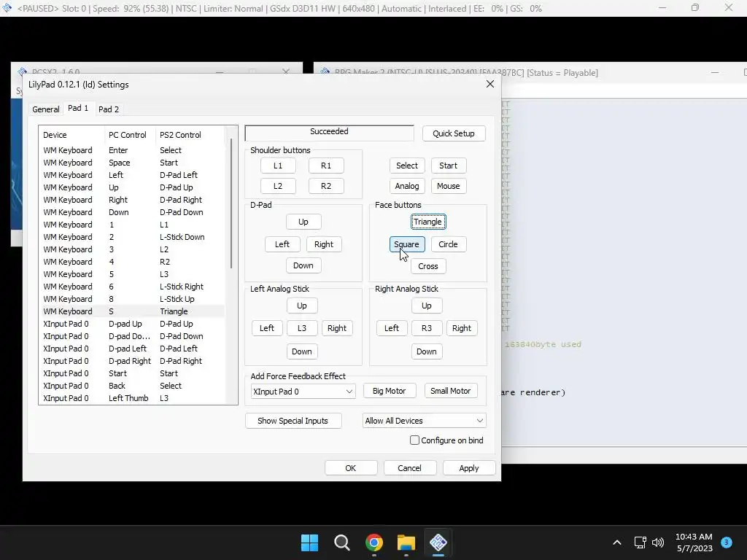747x560 pixels.
Task: Bind the R1 shoulder button
Action: [326, 166]
